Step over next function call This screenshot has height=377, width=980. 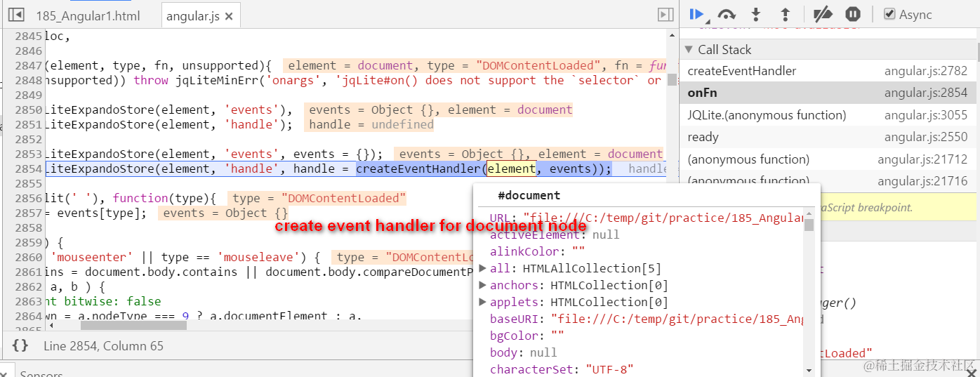pos(727,14)
